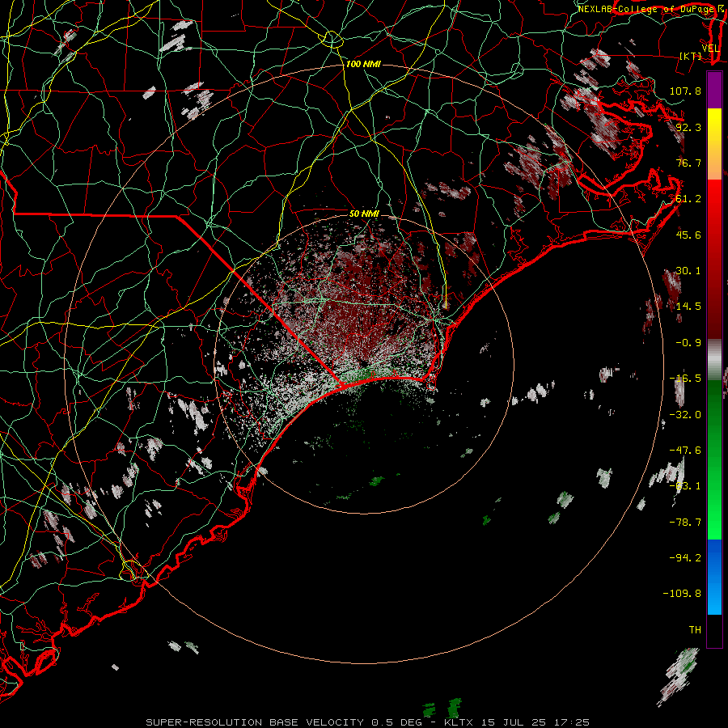
Task: Click the red segment of the velocity scale
Action: 714,259
